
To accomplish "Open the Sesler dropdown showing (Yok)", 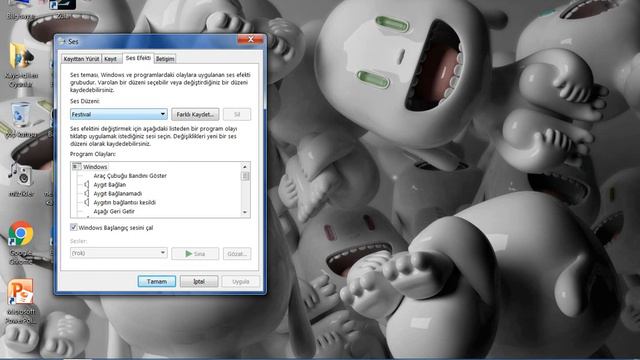I will click(119, 253).
